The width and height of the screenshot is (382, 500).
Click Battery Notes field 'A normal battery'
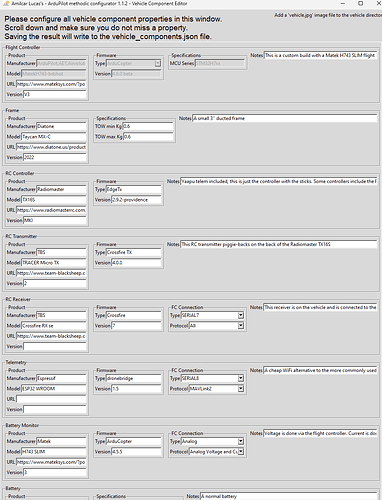coord(289,496)
